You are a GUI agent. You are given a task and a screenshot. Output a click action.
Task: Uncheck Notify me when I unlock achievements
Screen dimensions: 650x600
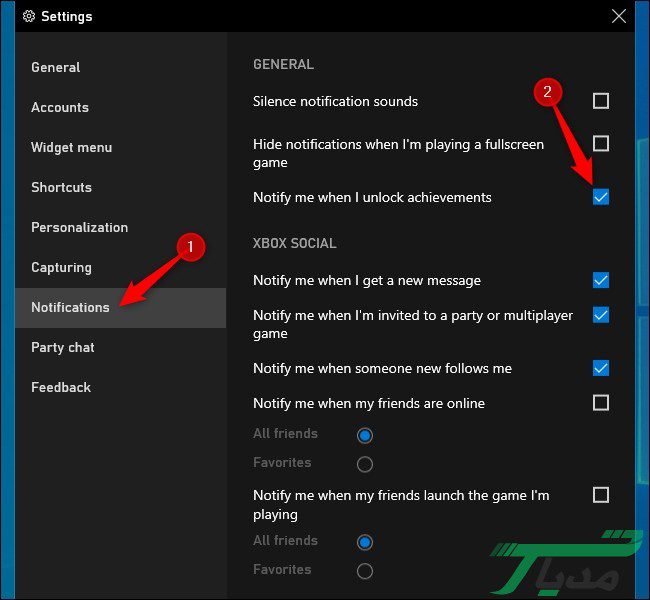tap(601, 197)
